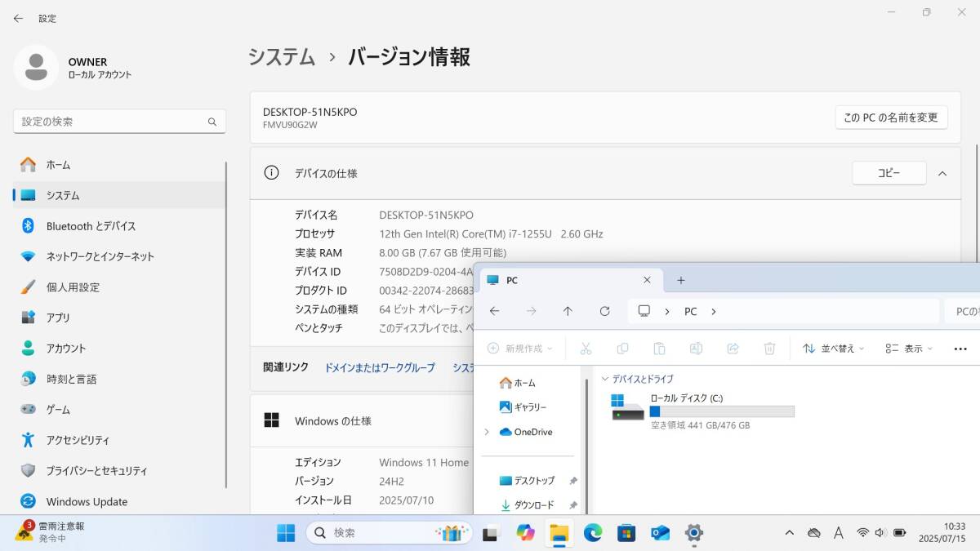Screen dimensions: 980x551
Task: Select ローカル ディスク (C:) drive
Action: [x=702, y=411]
